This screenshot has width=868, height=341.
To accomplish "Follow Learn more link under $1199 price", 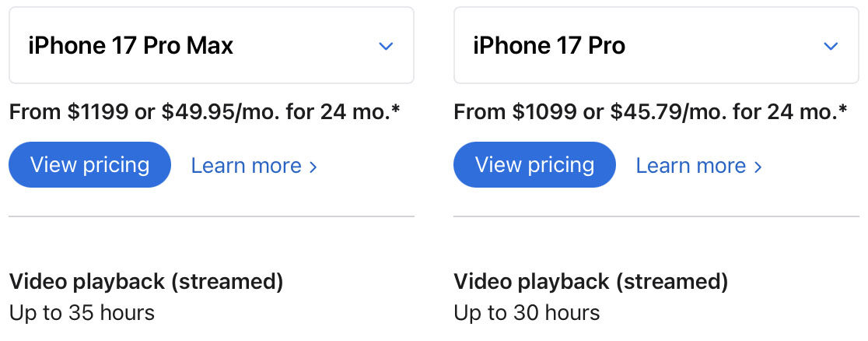I will pyautogui.click(x=254, y=166).
